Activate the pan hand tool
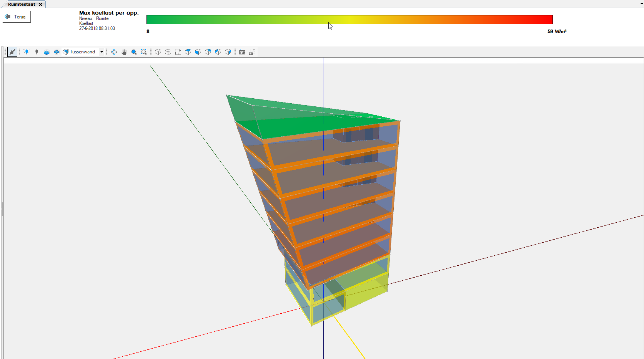Image resolution: width=644 pixels, height=359 pixels. (124, 52)
